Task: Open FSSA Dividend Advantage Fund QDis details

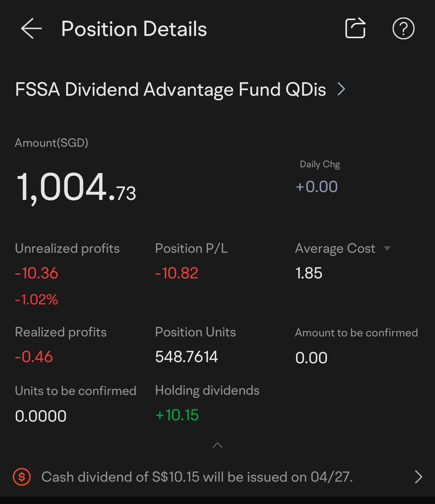Action: tap(180, 89)
